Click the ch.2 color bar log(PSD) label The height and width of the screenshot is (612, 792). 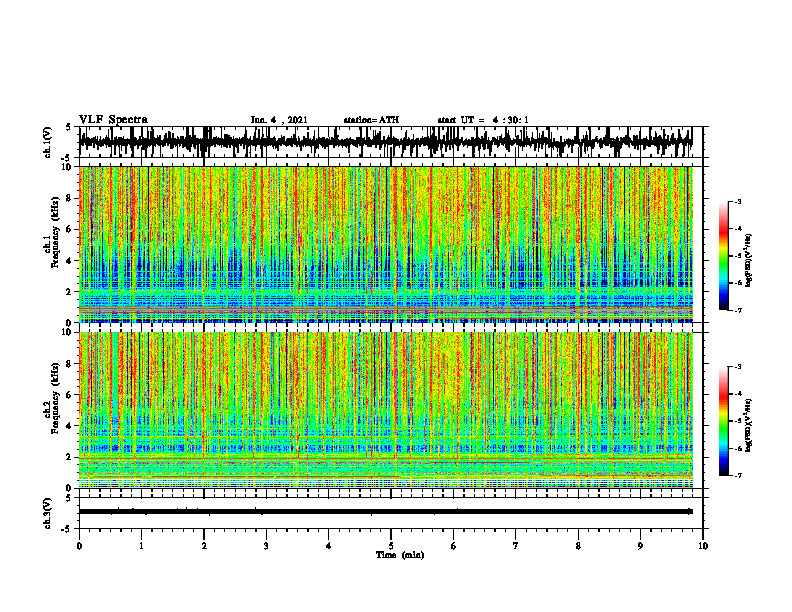pyautogui.click(x=749, y=425)
